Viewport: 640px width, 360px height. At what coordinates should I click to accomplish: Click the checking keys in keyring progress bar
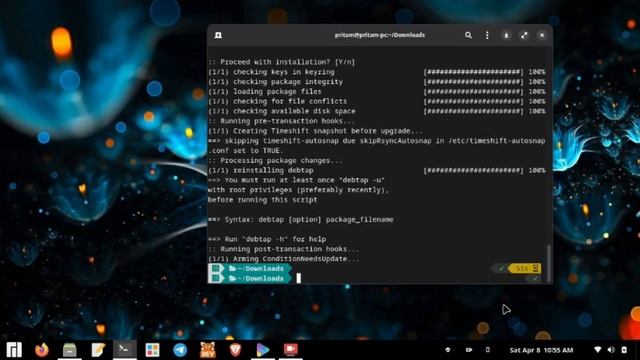[473, 72]
